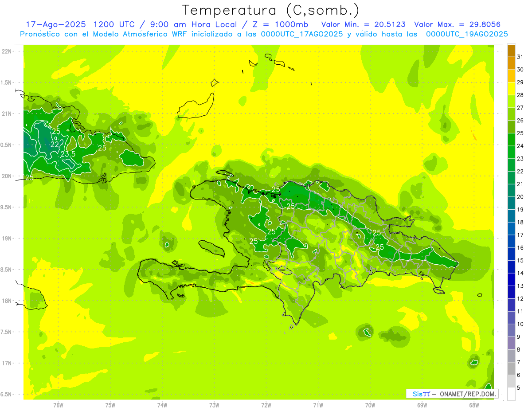Click the '17N' latitude label
532x411 pixels.
coord(8,363)
